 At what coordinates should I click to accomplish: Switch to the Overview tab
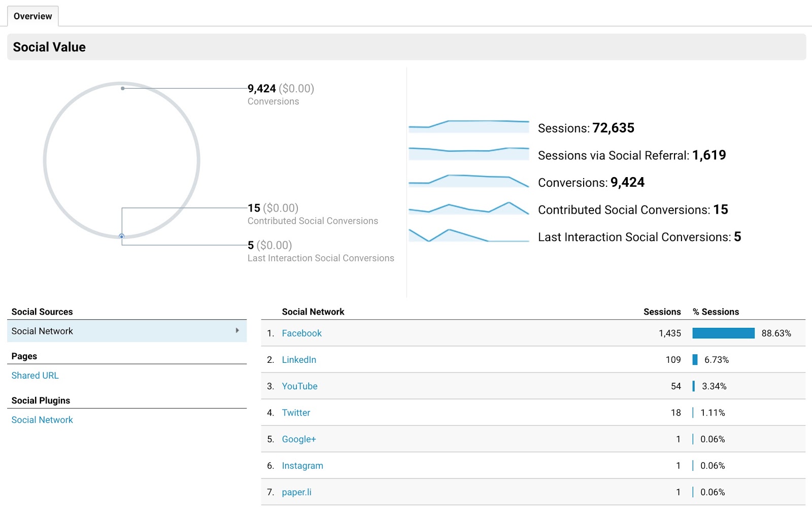tap(32, 16)
